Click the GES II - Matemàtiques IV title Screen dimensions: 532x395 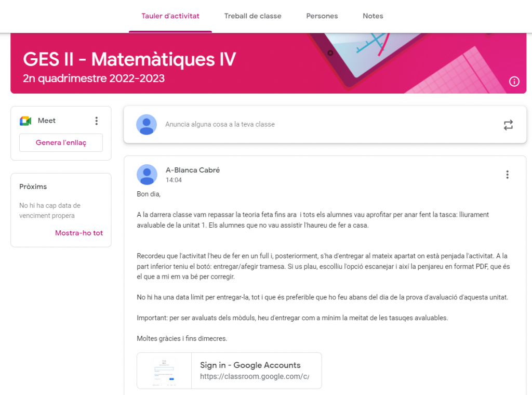[129, 60]
